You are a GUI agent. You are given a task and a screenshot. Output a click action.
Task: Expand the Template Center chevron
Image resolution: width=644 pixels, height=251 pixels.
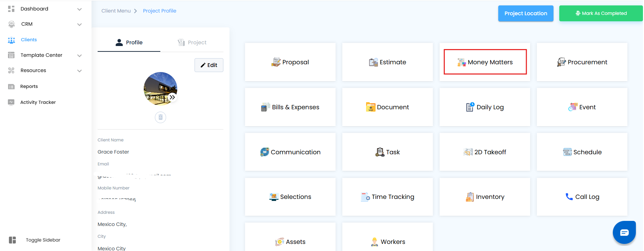coord(79,55)
